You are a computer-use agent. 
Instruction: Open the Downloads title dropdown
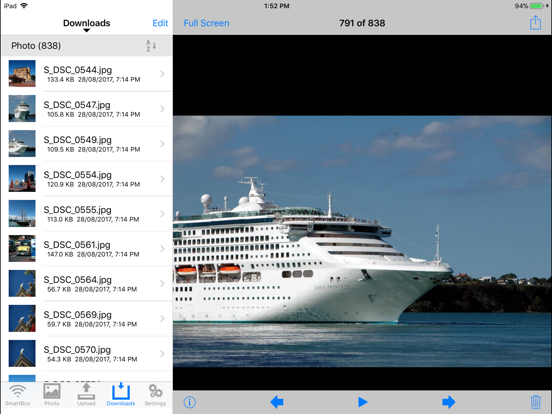[x=87, y=25]
